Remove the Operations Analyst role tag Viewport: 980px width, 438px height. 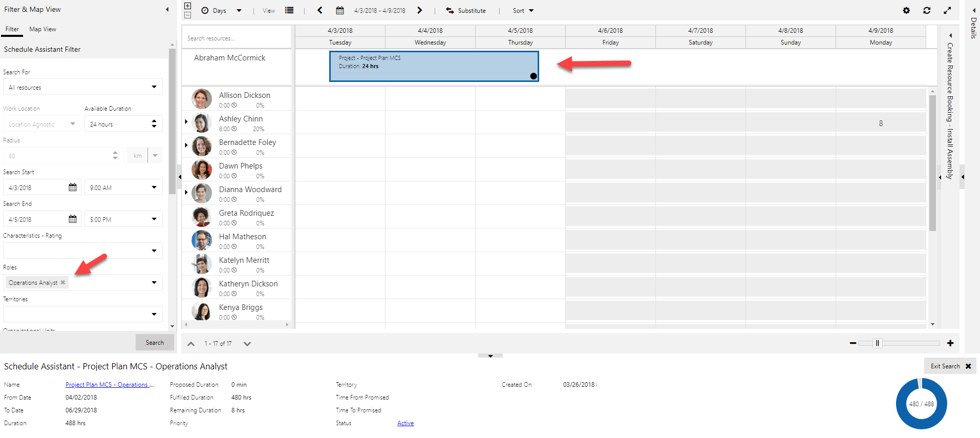(63, 282)
